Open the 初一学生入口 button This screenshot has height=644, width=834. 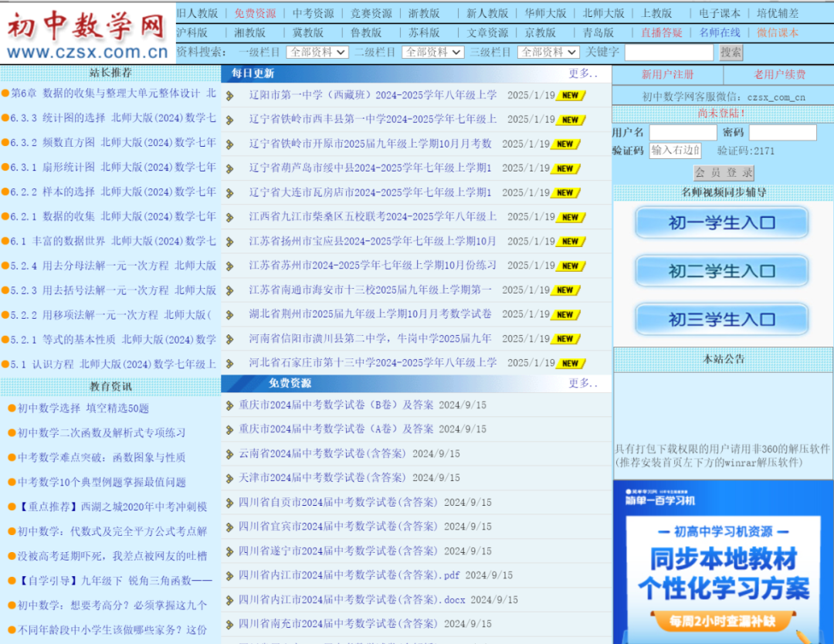coord(722,223)
